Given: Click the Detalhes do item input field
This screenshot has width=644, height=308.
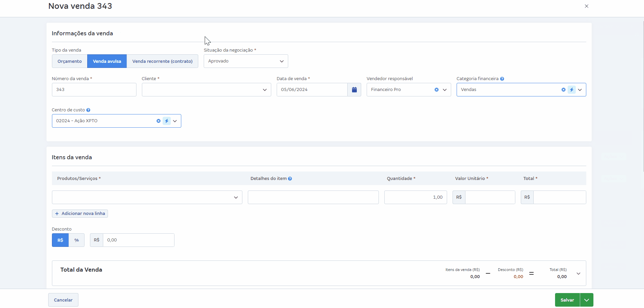Looking at the screenshot, I should coord(313,197).
